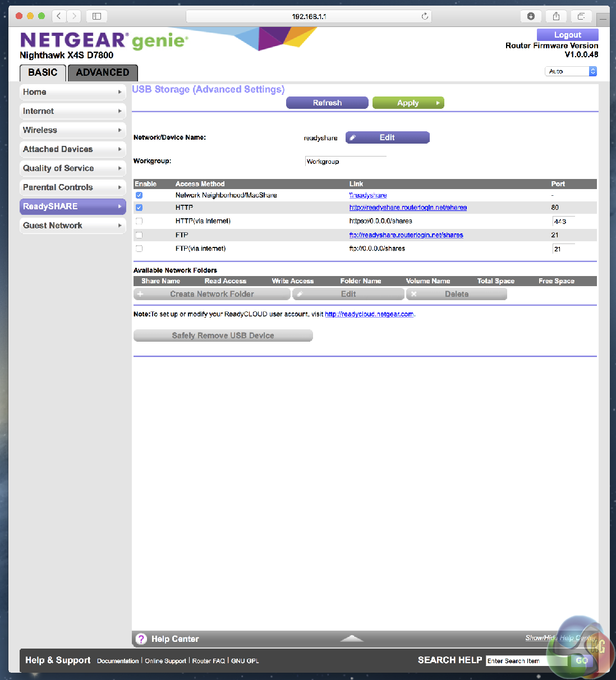
Task: Click the green Apply button
Action: click(x=408, y=103)
